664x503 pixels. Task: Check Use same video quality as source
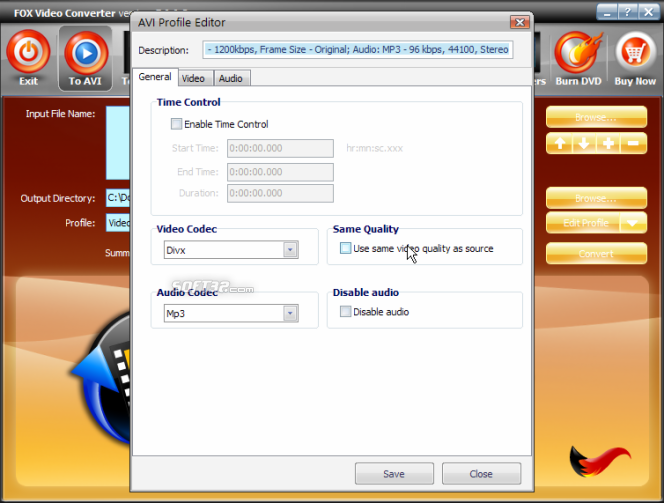coord(346,248)
